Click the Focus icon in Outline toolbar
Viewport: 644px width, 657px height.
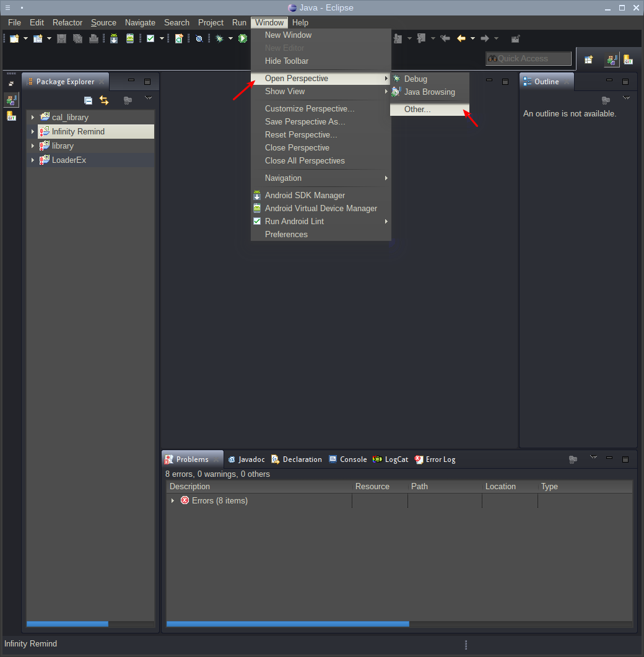(606, 100)
